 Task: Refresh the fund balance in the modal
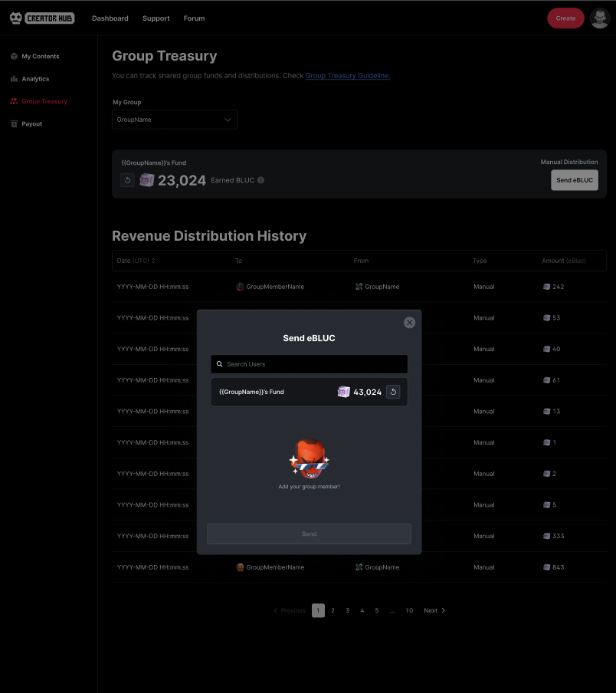393,392
